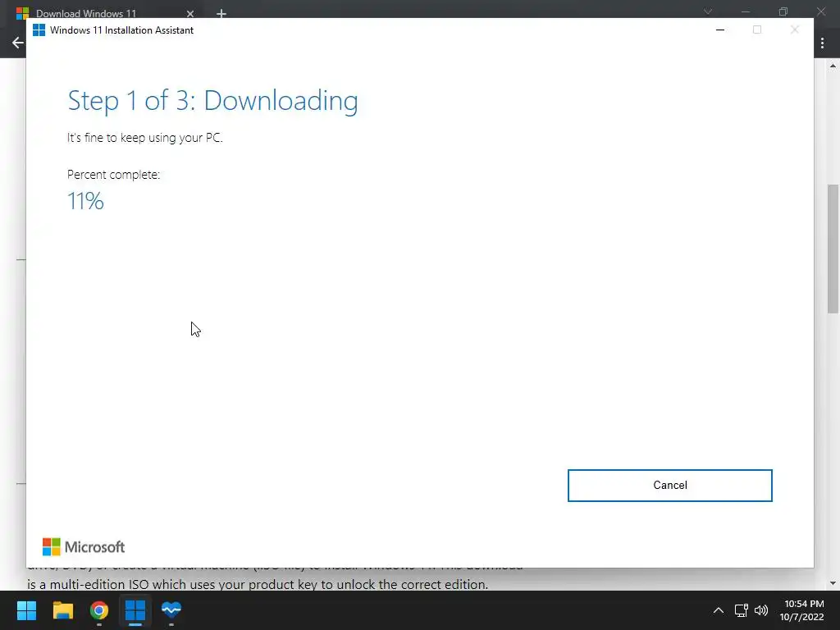Image resolution: width=840 pixels, height=630 pixels.
Task: Open the volume control tray icon
Action: tap(760, 610)
